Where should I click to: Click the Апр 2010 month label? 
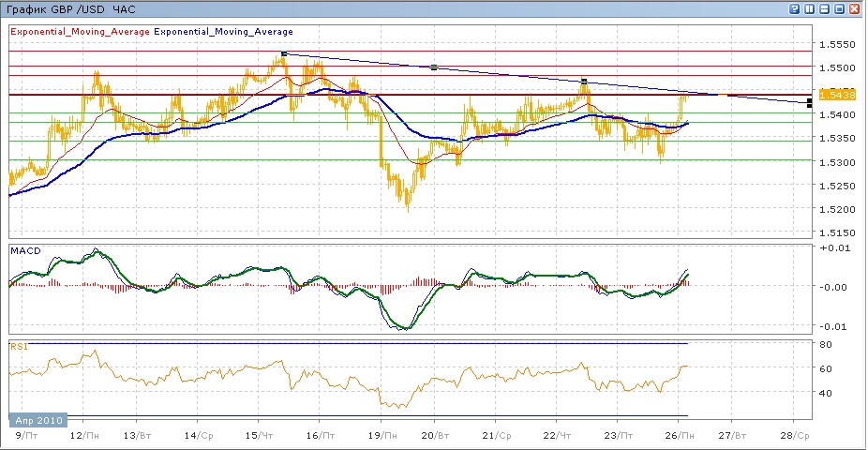[39, 421]
